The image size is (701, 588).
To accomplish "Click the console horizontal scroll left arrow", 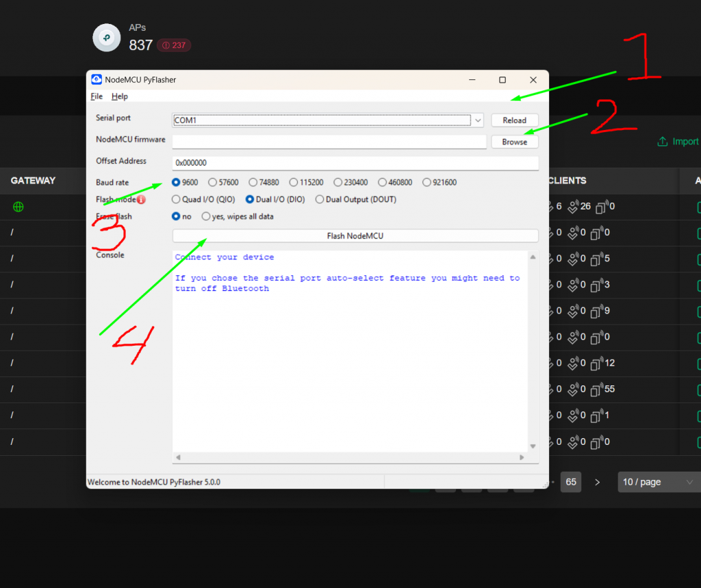I will (179, 457).
